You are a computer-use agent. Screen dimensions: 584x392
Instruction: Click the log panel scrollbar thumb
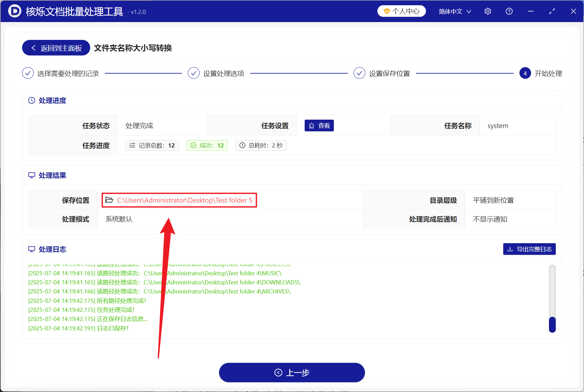coord(552,324)
